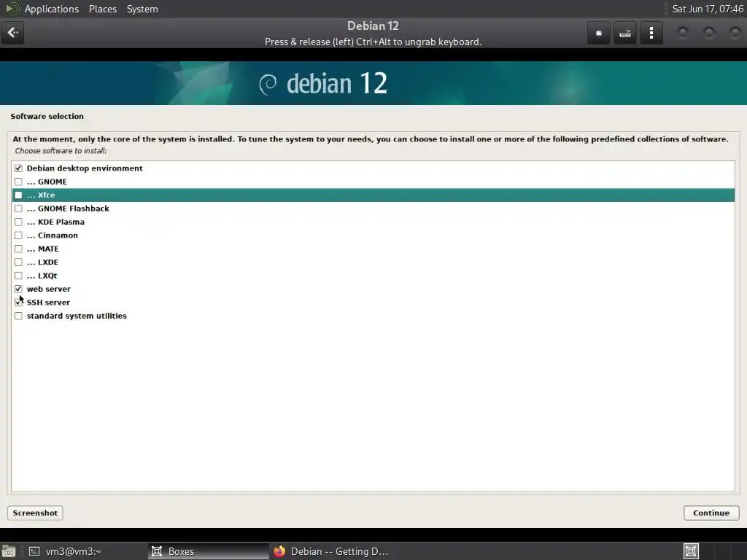Click the 'Software selection' heading
747x560 pixels.
click(47, 116)
